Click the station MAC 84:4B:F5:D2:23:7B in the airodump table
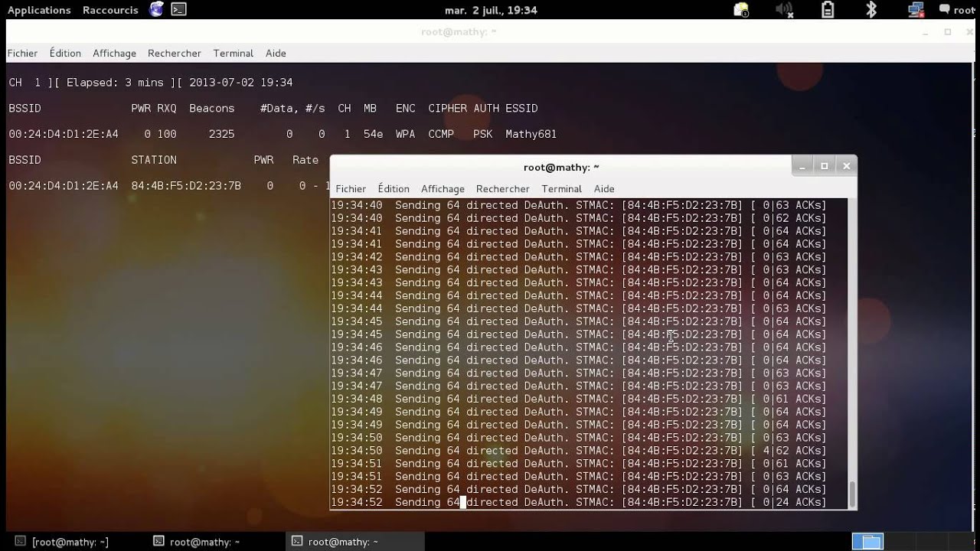 click(x=186, y=186)
